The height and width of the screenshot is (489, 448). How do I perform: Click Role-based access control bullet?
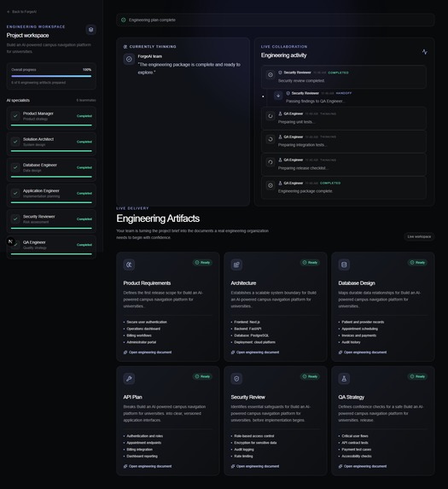254,436
